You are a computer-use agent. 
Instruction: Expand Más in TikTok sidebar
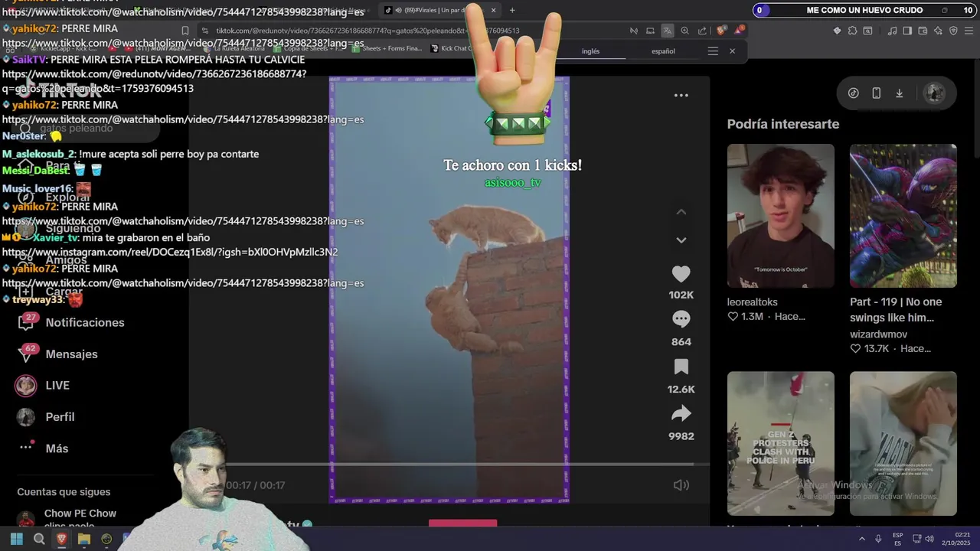tap(43, 448)
